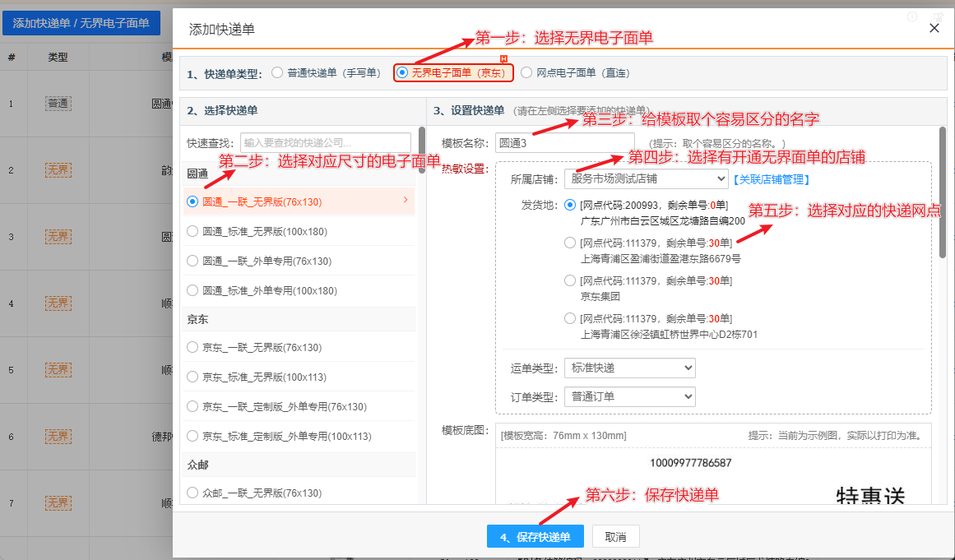The height and width of the screenshot is (560, 955).
Task: Choose 众邮_一联_无界版(76x130) template
Action: point(192,493)
